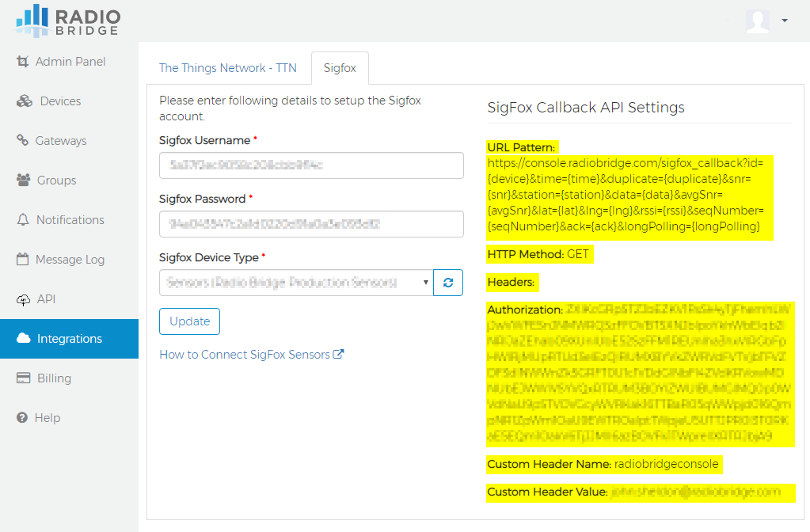810x532 pixels.
Task: Open How to Connect SigFox Sensors link
Action: coord(252,355)
